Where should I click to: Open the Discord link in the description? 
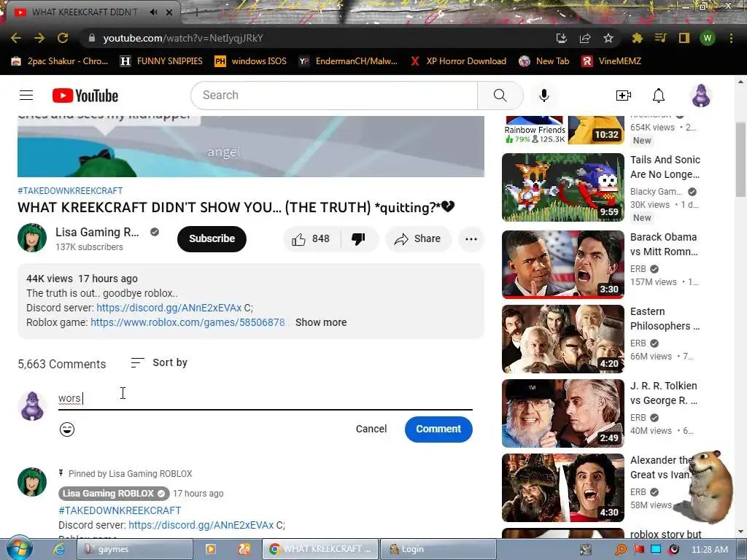pyautogui.click(x=169, y=308)
